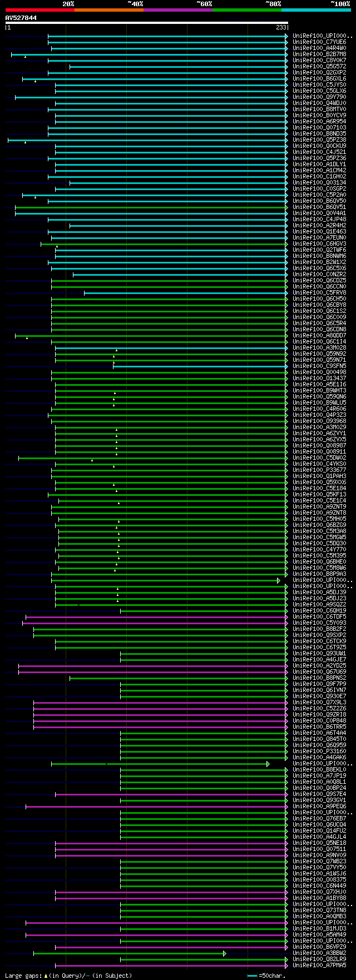The height and width of the screenshot is (980, 356).
Task: Click the cyan ~100% identity legend segment
Action: (x=316, y=10)
